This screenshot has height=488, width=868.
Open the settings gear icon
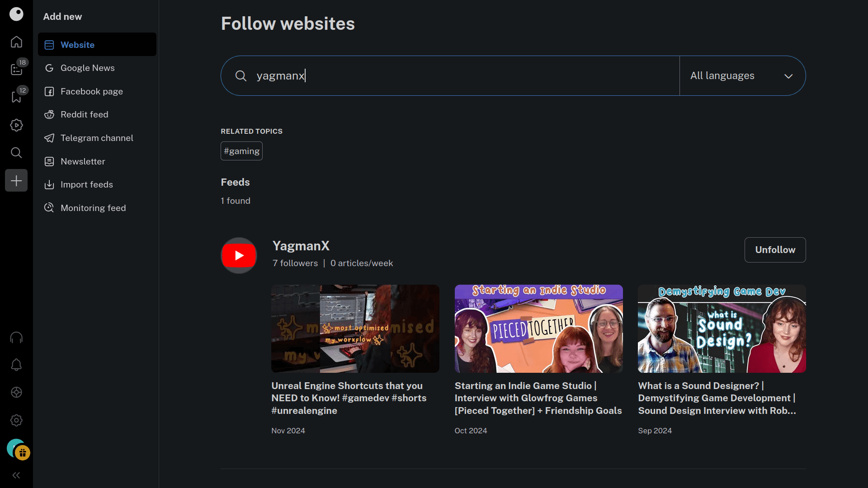[x=16, y=420]
